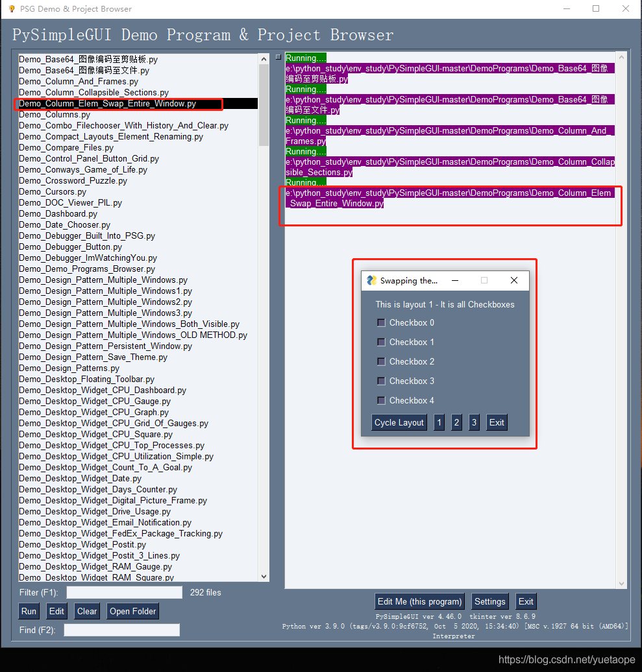Click the Edit button beside Run
The height and width of the screenshot is (672, 642).
click(x=56, y=611)
